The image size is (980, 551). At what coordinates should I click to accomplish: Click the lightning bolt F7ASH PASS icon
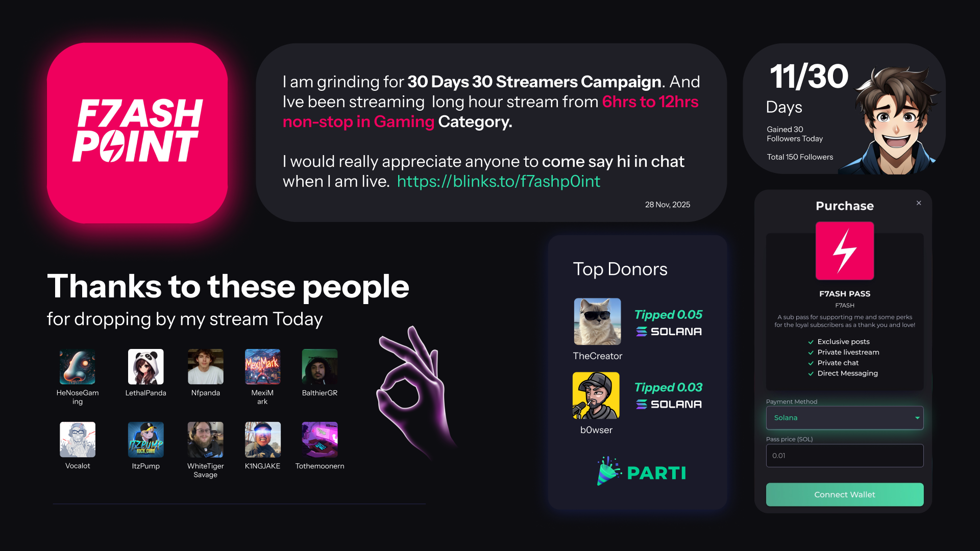coord(845,251)
